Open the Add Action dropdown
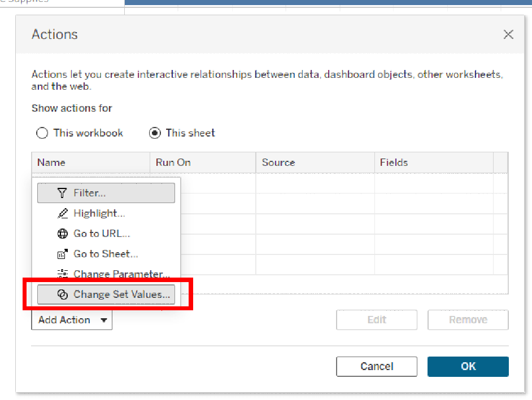This screenshot has width=532, height=400. [72, 320]
